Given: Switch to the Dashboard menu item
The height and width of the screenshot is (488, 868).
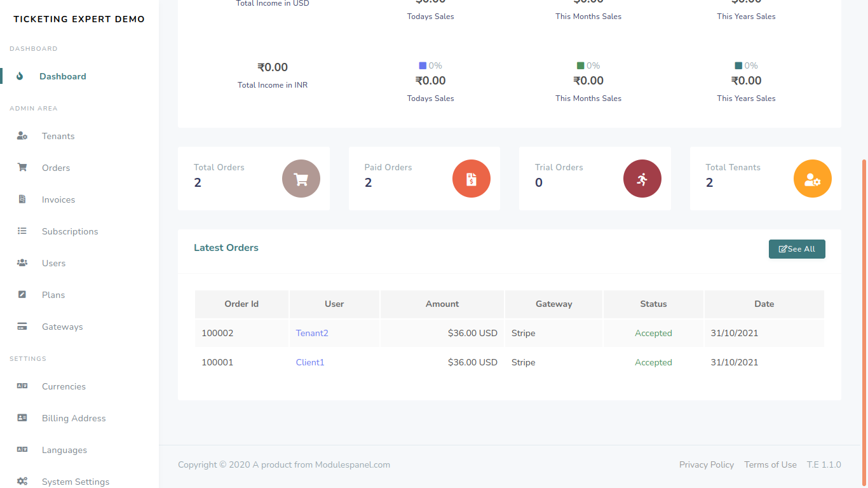Looking at the screenshot, I should (62, 76).
